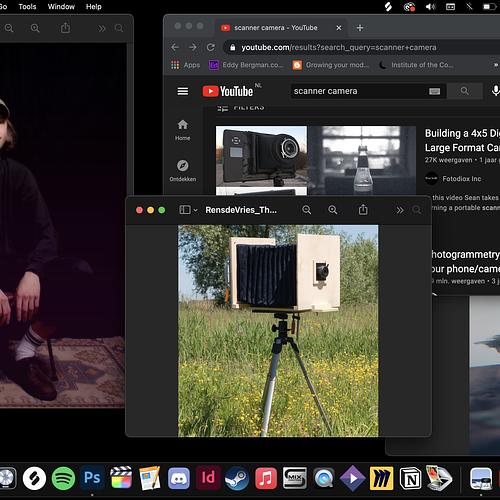Open the Fotodiox Inc channel link
Viewport: 500px width, 500px height.
(462, 179)
